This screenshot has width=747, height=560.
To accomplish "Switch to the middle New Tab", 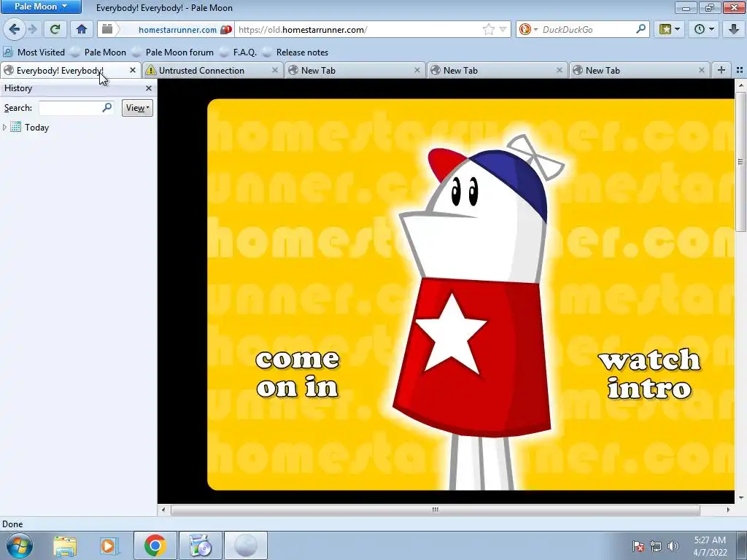I will [492, 71].
